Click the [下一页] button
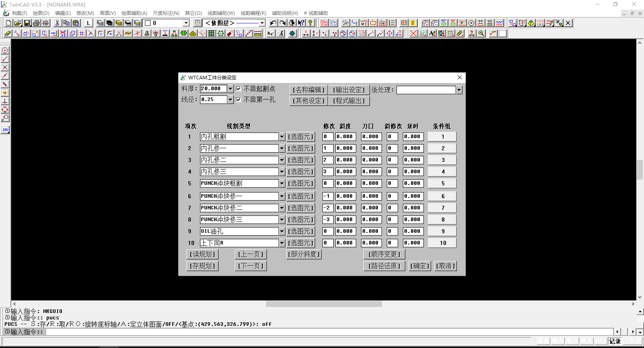 (x=251, y=266)
